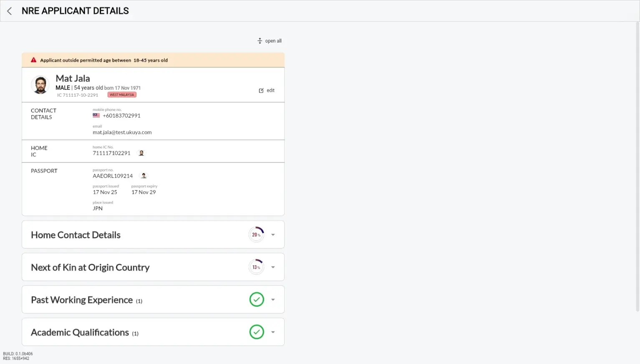Click the Past Working Experience green checkmark
The height and width of the screenshot is (364, 640).
tap(257, 299)
